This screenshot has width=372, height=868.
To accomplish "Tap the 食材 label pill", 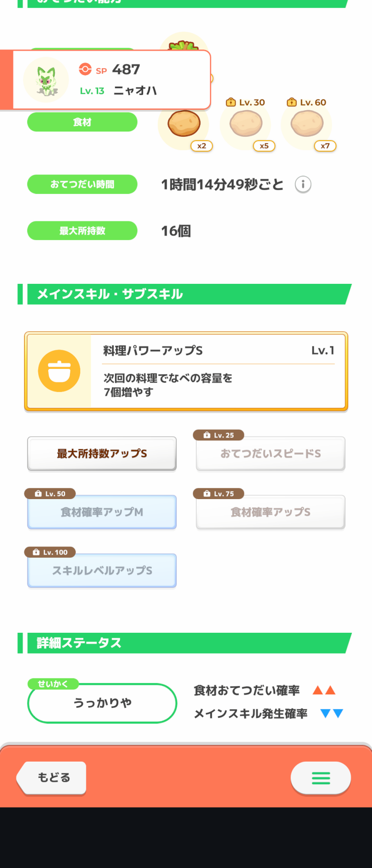I will click(82, 122).
